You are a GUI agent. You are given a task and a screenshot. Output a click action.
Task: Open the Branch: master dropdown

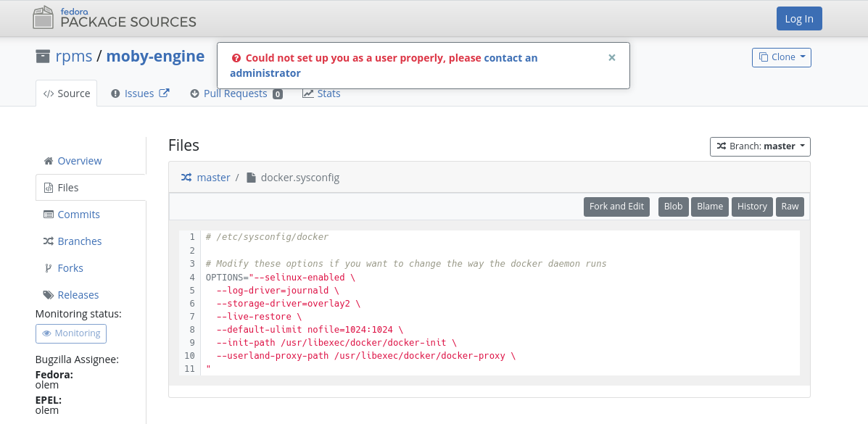760,146
